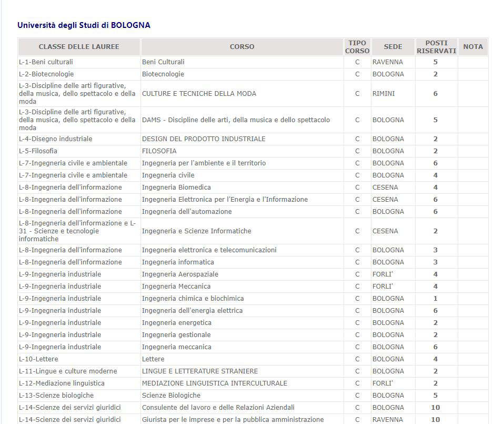Click MEDIAZIONE LINGUISTICA INTERCULTURALE course

tap(215, 383)
